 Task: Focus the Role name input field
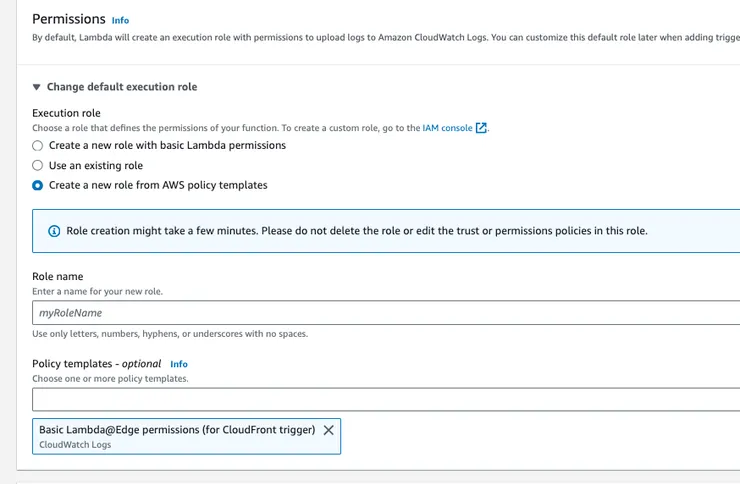tap(386, 313)
